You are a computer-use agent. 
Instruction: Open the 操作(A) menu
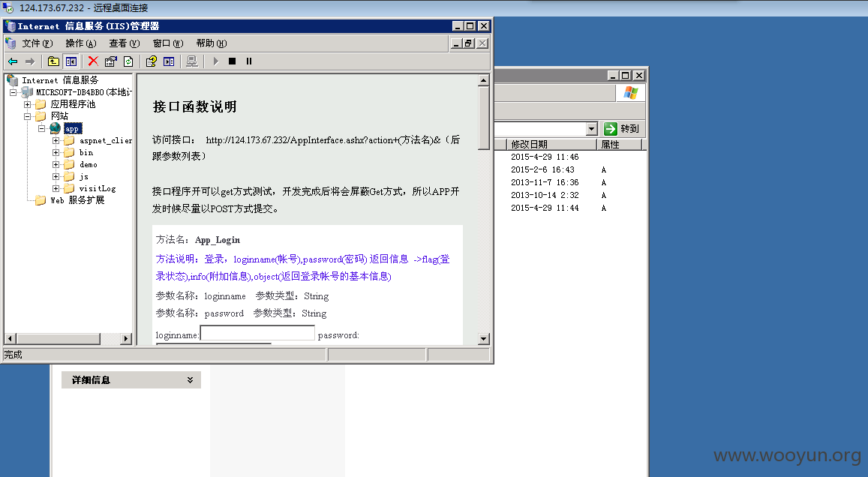click(81, 43)
